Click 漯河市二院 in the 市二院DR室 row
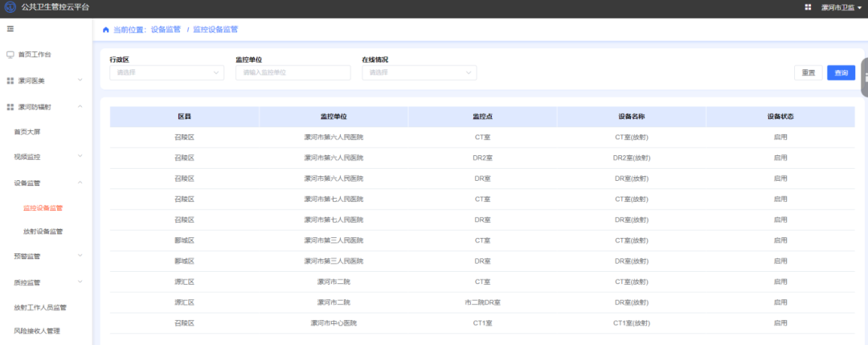The height and width of the screenshot is (345, 868). coord(334,302)
